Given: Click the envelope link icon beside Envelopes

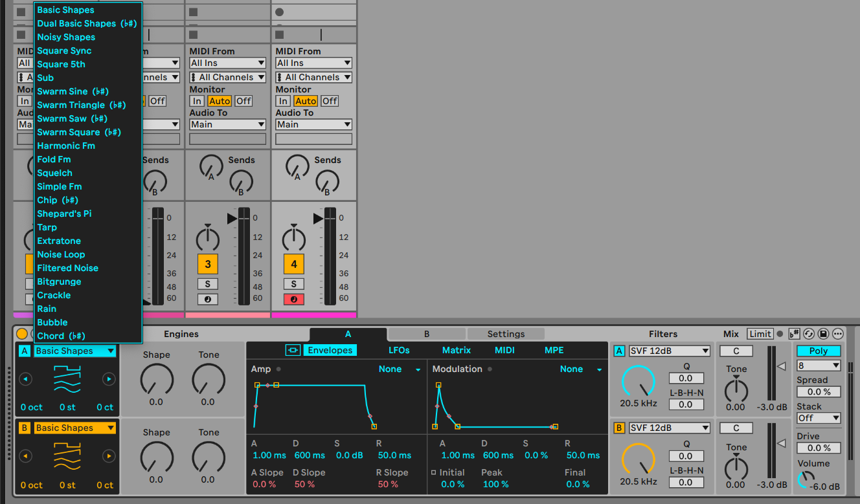Looking at the screenshot, I should 293,350.
